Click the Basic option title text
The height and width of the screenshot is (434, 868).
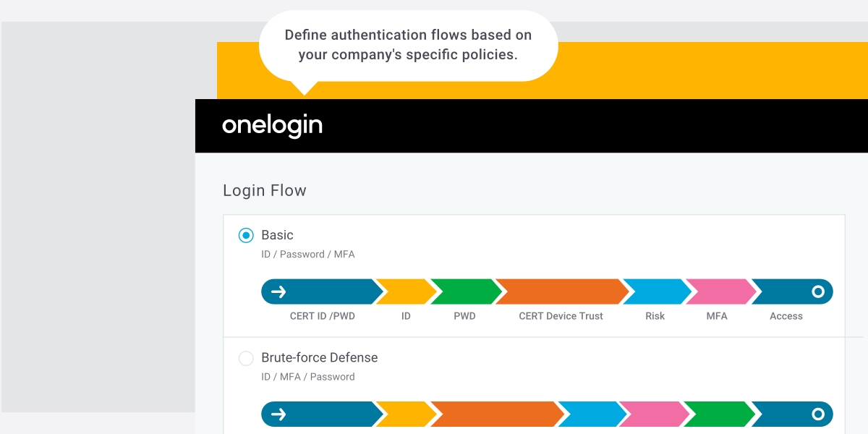coord(278,235)
